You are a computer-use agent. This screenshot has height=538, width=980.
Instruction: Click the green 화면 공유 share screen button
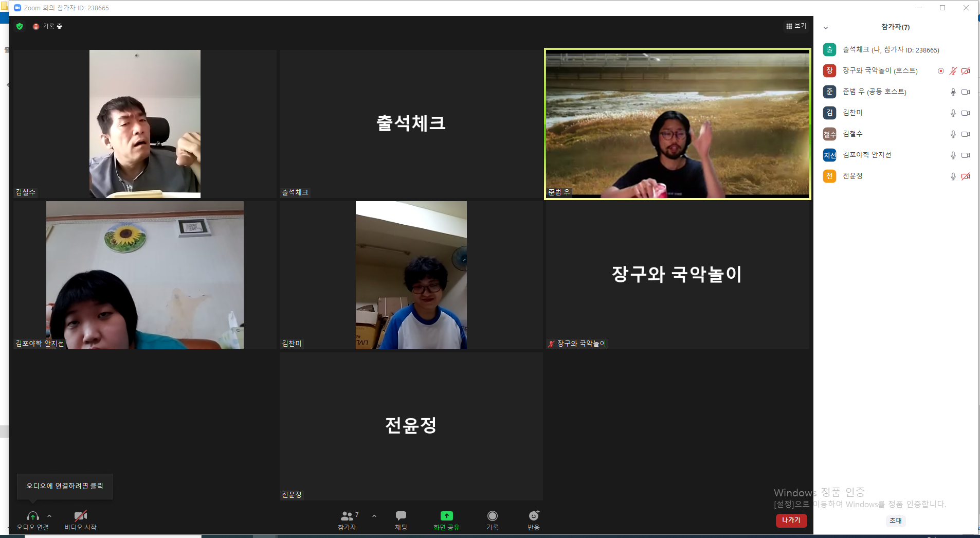(x=446, y=520)
